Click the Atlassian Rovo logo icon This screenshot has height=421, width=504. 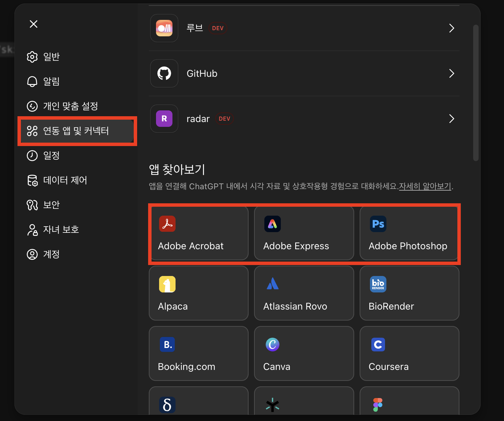[x=273, y=284]
